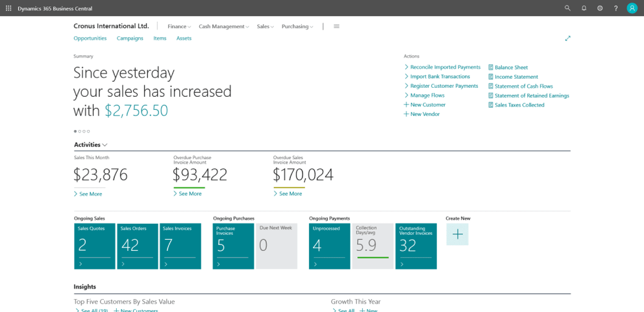Go to the Opportunities tab
Screen dimensions: 644x312
click(x=90, y=38)
